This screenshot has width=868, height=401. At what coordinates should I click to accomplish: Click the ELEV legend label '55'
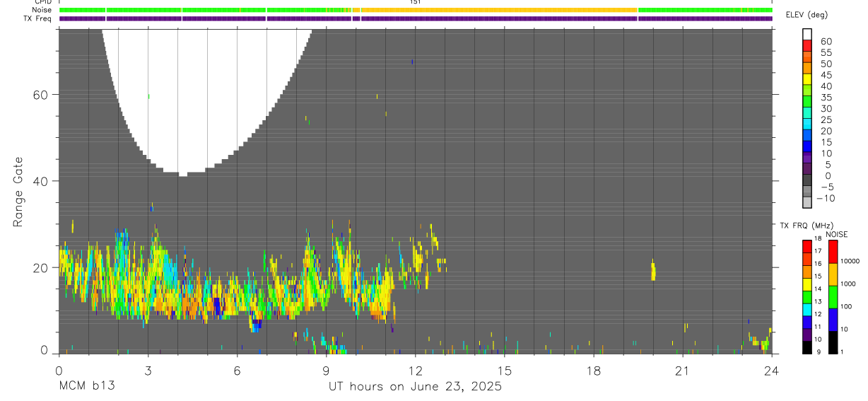point(825,52)
